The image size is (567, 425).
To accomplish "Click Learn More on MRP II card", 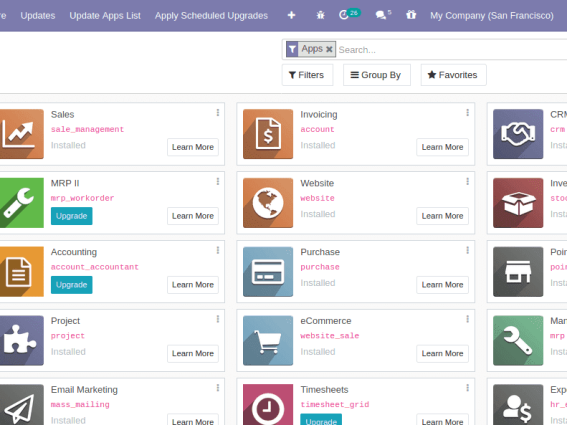I will point(193,216).
